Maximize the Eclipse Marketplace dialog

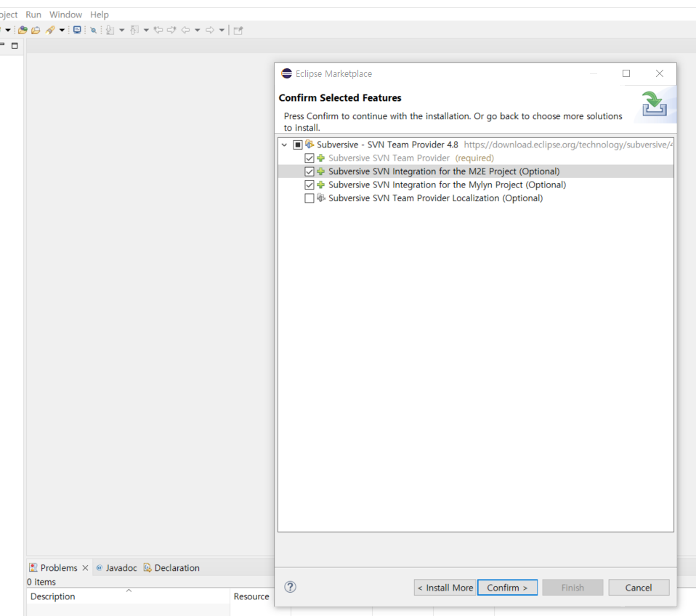click(626, 73)
